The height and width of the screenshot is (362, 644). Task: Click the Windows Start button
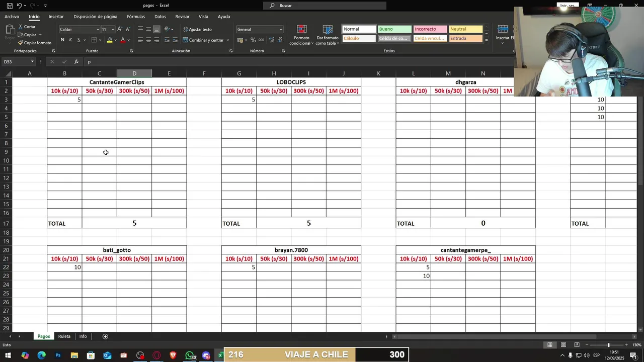tap(8, 355)
